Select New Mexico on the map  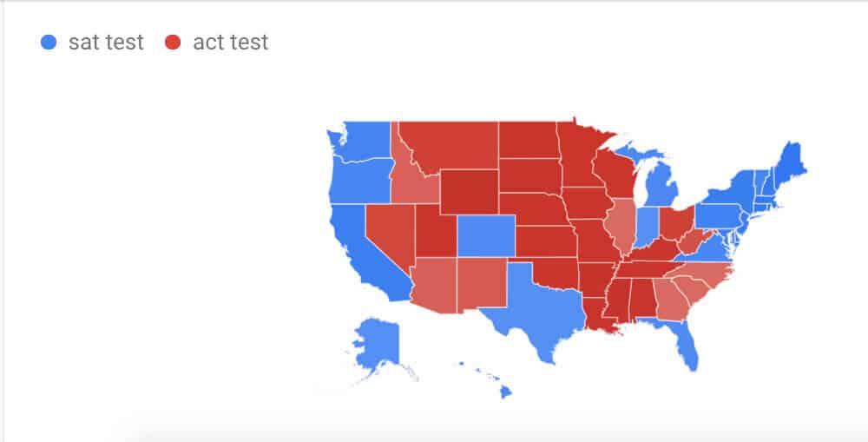(482, 282)
